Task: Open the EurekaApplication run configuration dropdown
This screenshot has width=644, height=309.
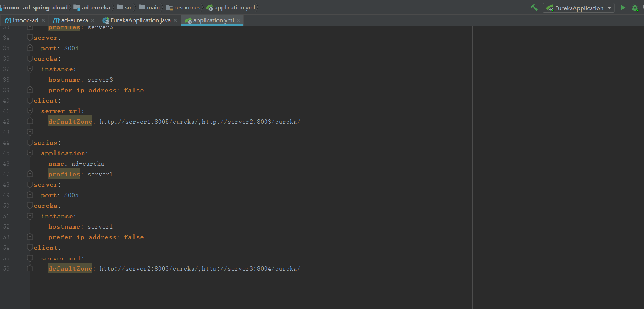Action: 579,8
